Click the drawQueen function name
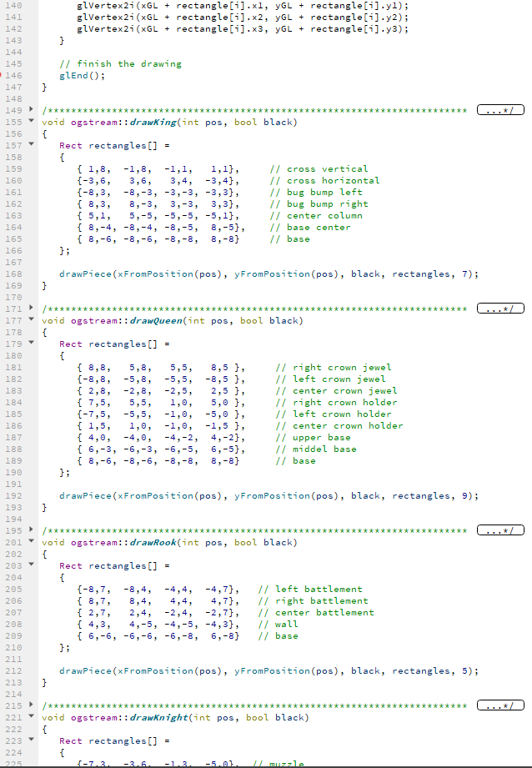This screenshot has width=532, height=768. [x=156, y=320]
